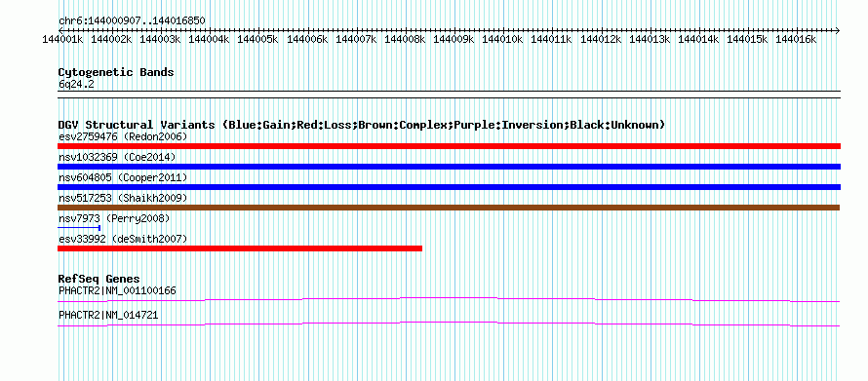868x381 pixels.
Task: Click the 144016k ruler tick label
Action: tap(796, 39)
